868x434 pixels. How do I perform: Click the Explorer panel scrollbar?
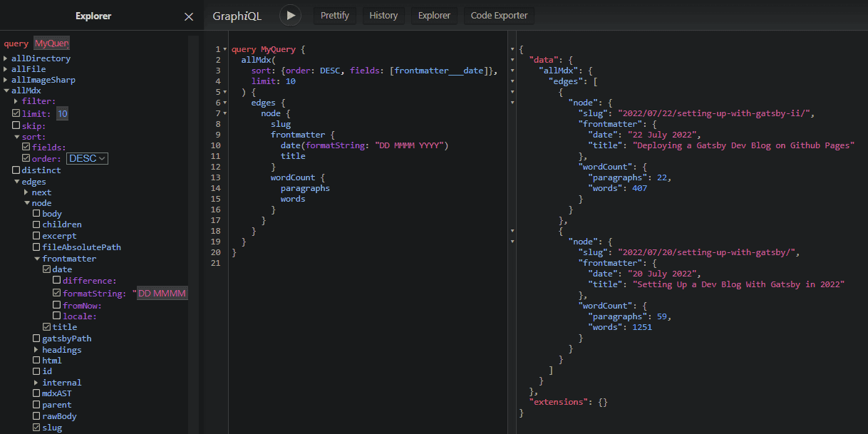[193, 235]
